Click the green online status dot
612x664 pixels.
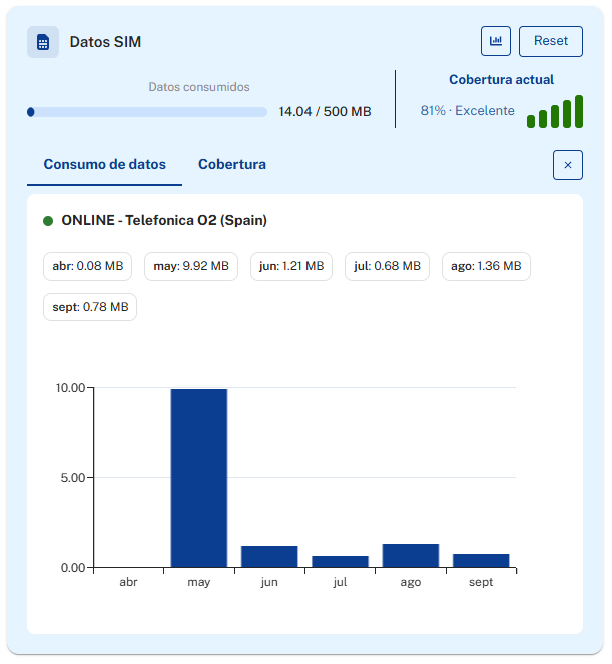click(48, 221)
